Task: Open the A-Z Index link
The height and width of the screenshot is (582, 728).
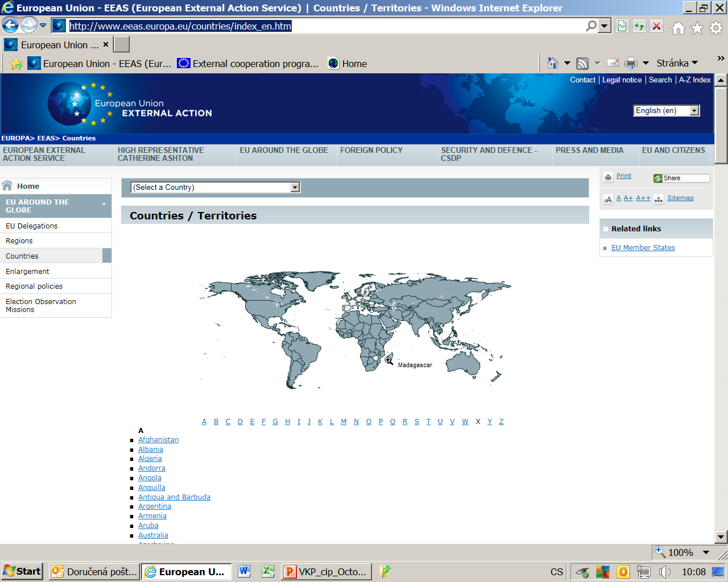Action: pos(694,80)
